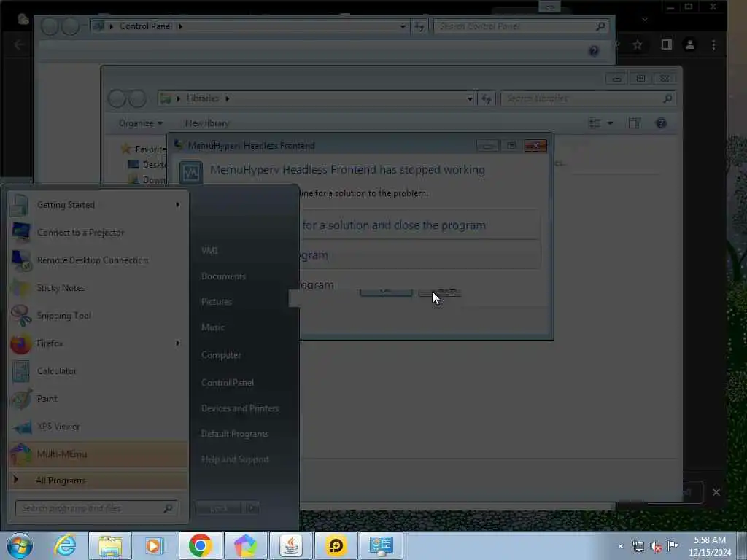The image size is (747, 560).
Task: Switch to Control Panel taskbar button
Action: click(x=381, y=545)
